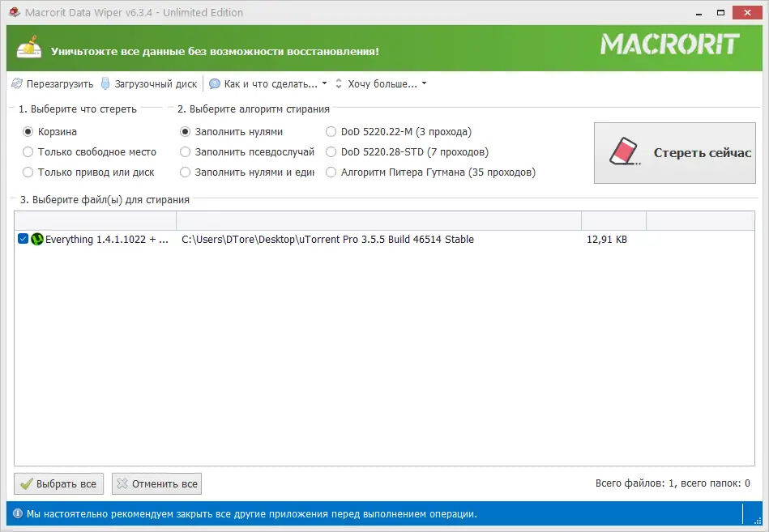This screenshot has height=532, width=769.
Task: Click the resize grip in status bar corner
Action: click(758, 521)
